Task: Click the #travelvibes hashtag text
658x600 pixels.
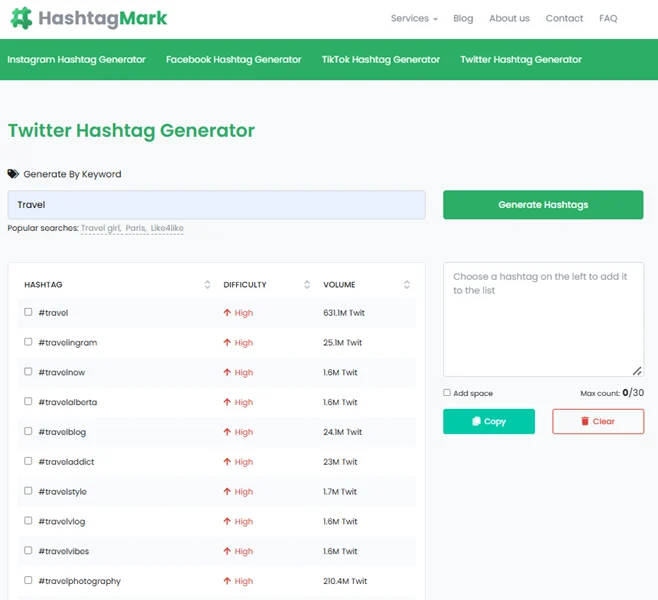Action: click(x=64, y=551)
